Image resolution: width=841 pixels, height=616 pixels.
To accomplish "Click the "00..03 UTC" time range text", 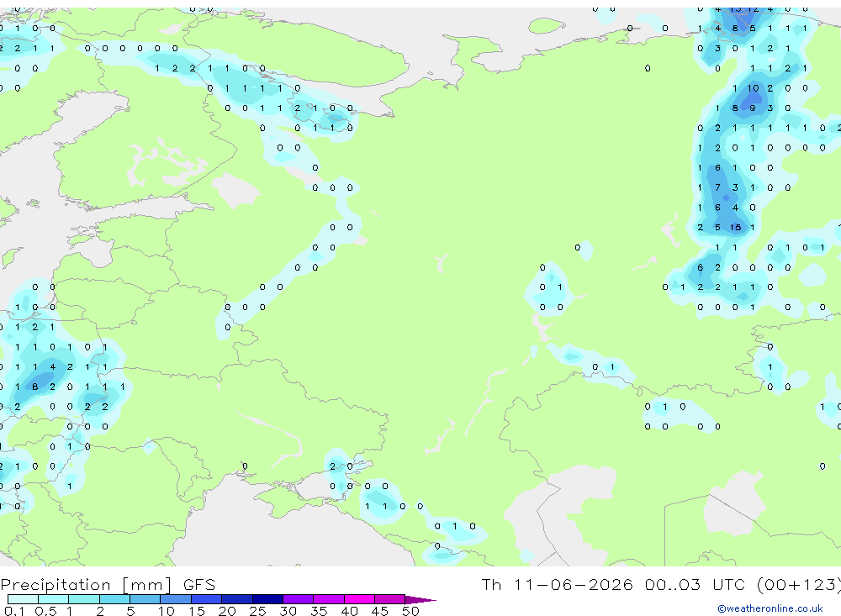I will (696, 584).
